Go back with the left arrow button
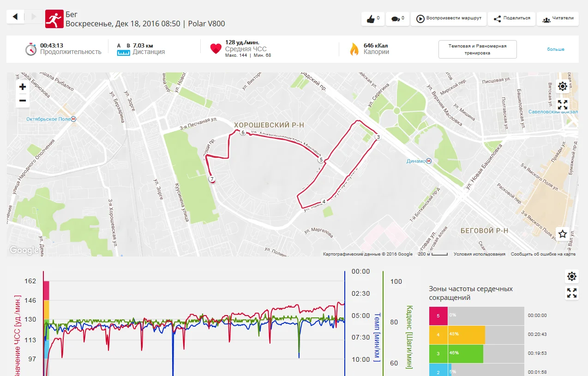Viewport: 588px width, 376px height. (15, 17)
